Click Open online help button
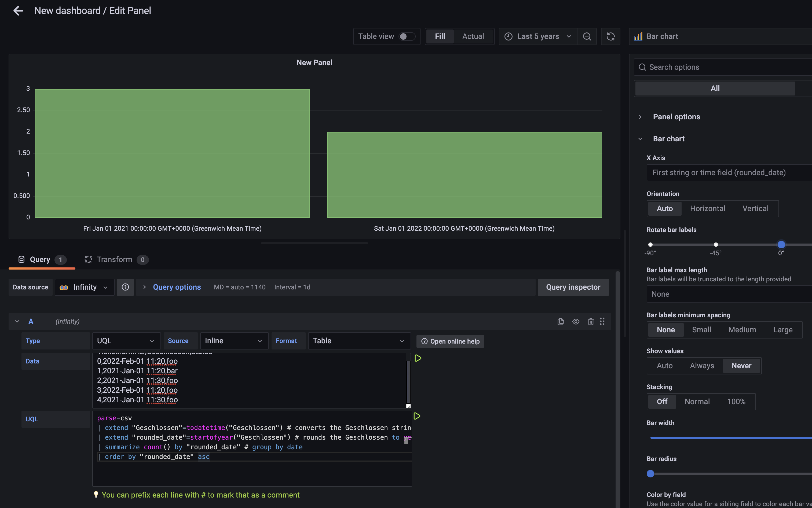Viewport: 812px width, 508px height. point(450,341)
